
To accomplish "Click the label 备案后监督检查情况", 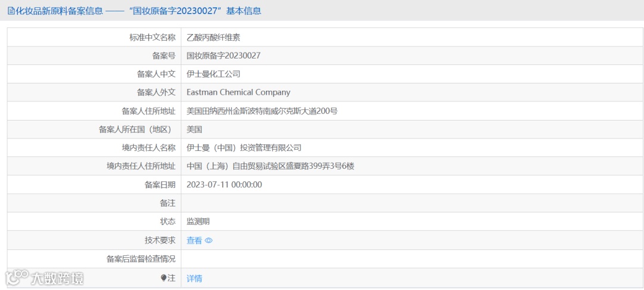I will click(x=141, y=259).
